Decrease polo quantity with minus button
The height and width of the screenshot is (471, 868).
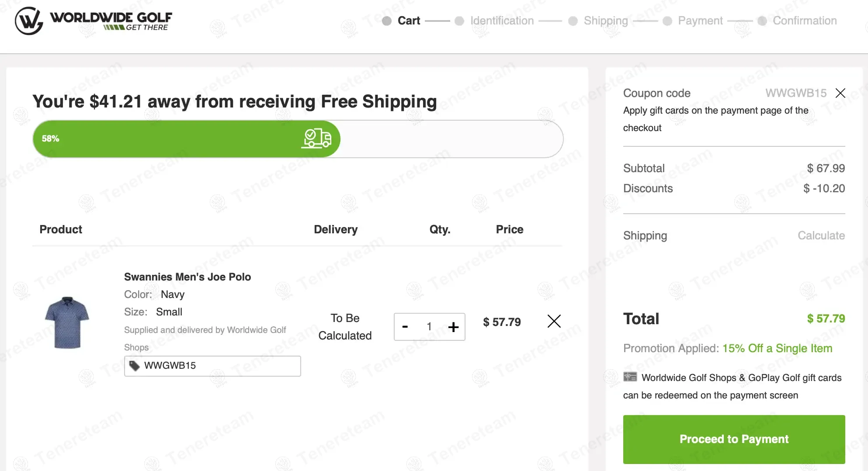pyautogui.click(x=405, y=327)
